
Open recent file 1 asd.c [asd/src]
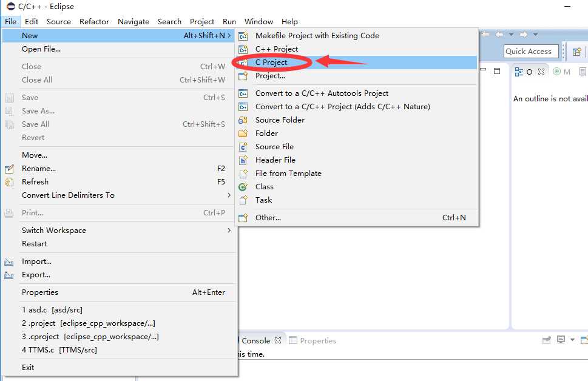[x=120, y=310]
